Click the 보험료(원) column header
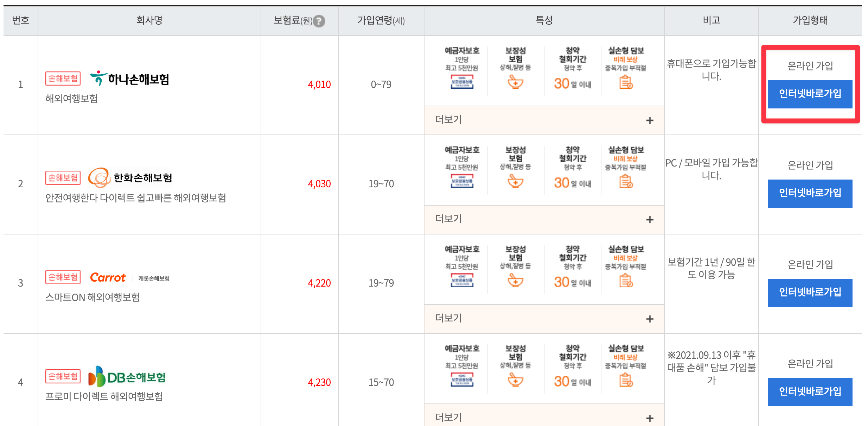The height and width of the screenshot is (426, 868). 300,20
